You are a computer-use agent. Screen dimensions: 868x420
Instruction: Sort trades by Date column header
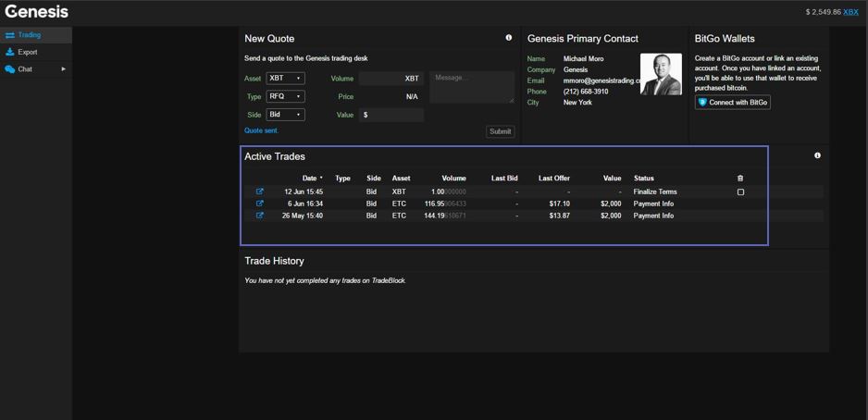click(x=312, y=179)
